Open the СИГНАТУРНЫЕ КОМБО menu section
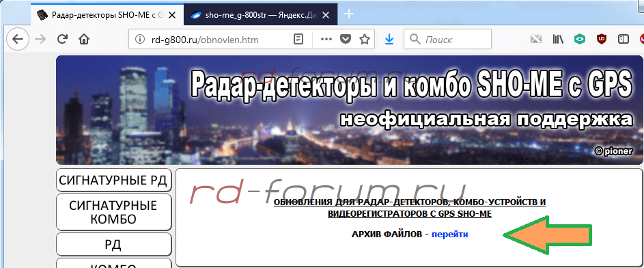The height and width of the screenshot is (268, 644). [113, 212]
